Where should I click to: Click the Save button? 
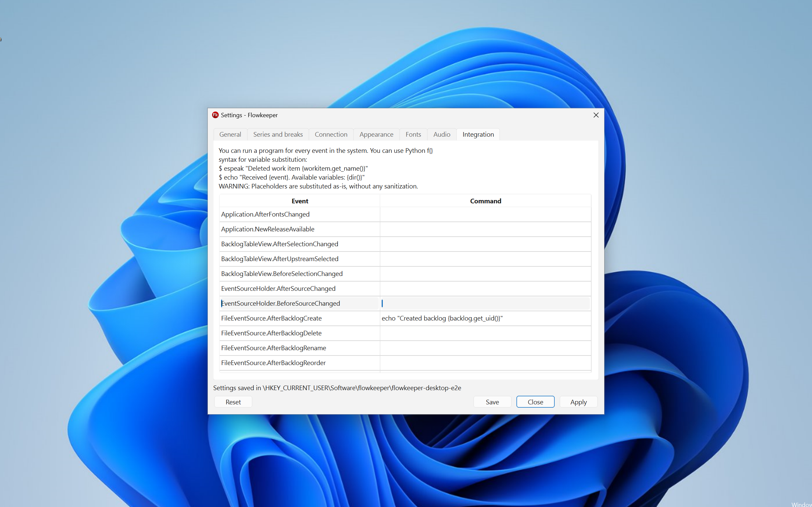point(492,402)
